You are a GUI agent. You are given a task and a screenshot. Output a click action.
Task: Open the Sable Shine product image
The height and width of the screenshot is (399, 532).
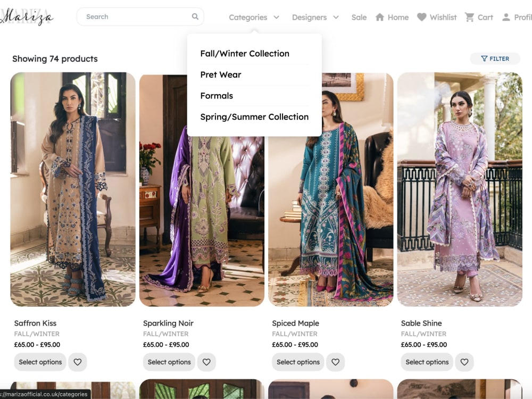coord(460,189)
